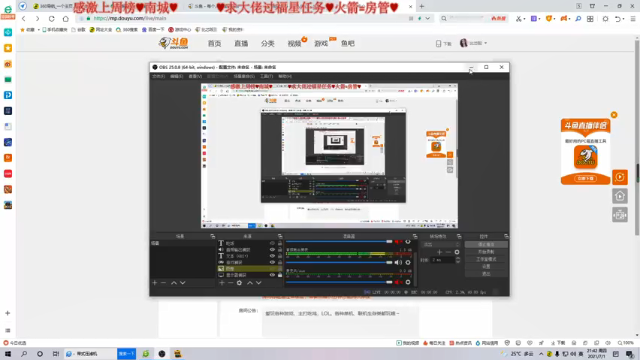Open the 直播 link in Douyu header
The width and height of the screenshot is (640, 360).
[x=241, y=43]
